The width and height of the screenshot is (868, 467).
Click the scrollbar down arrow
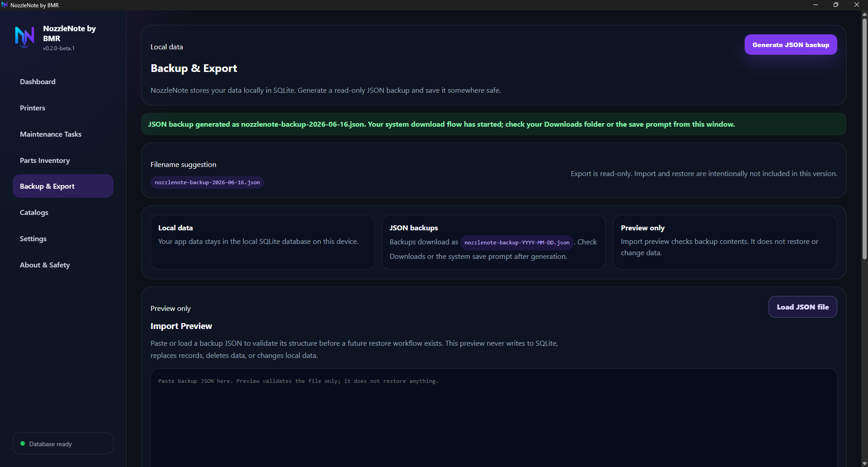[864, 463]
